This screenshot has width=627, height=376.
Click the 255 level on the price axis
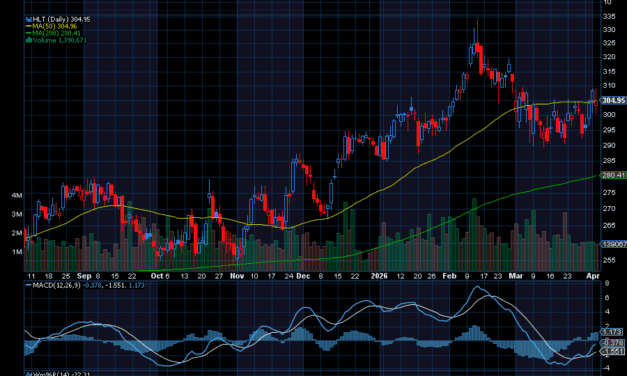[x=609, y=260]
